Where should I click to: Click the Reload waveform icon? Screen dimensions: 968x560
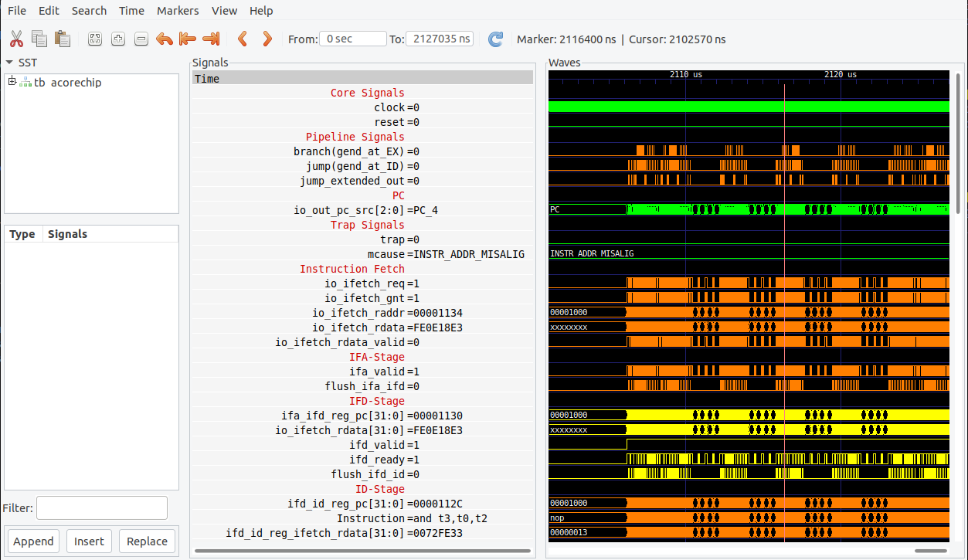[x=495, y=39]
